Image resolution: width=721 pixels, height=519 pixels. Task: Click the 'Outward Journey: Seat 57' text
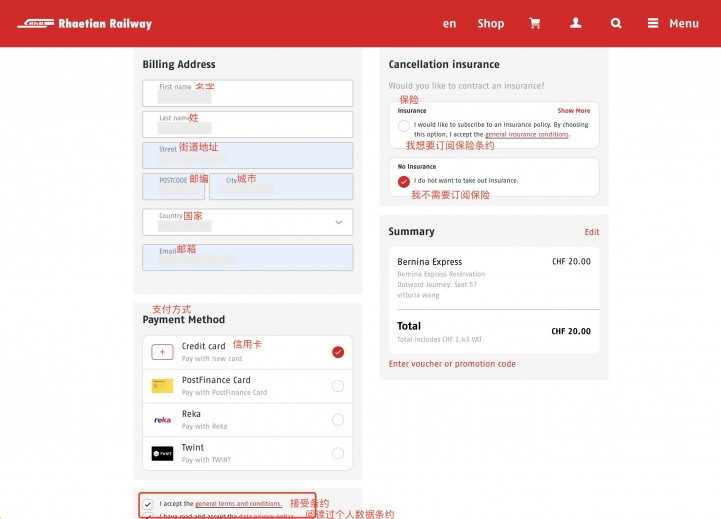pyautogui.click(x=437, y=285)
